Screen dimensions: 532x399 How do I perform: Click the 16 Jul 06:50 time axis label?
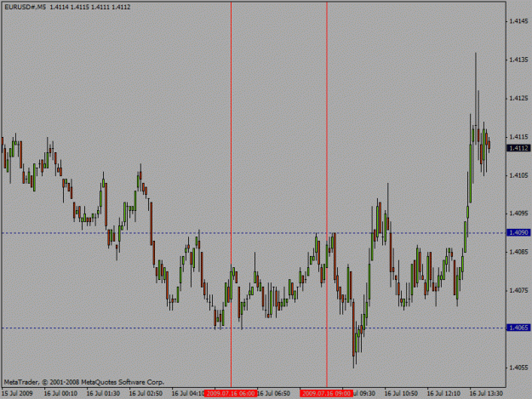click(273, 393)
